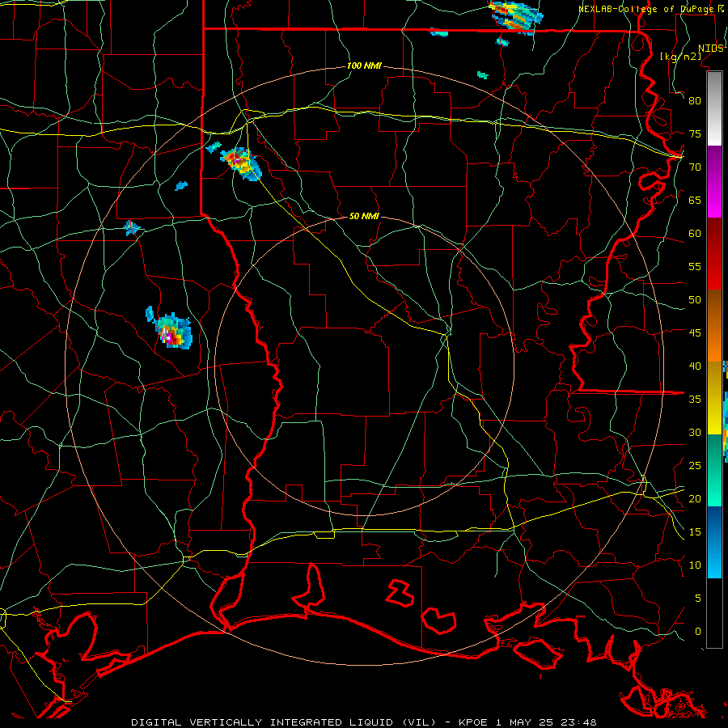Screen dimensions: 728x728
Task: Click the 65 value on the VIL scale
Action: (695, 200)
